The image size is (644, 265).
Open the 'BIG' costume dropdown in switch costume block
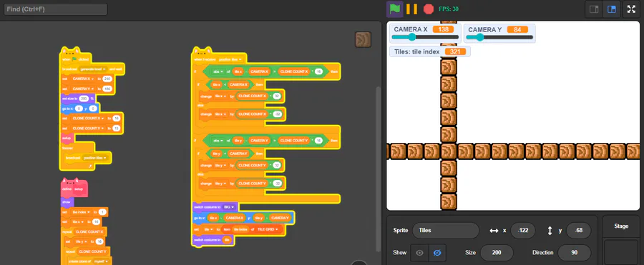229,207
